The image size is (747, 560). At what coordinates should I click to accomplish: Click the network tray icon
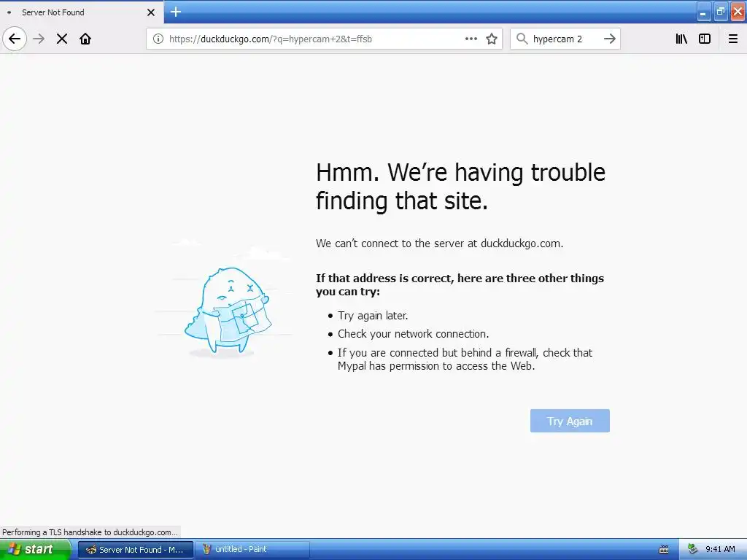pos(692,550)
